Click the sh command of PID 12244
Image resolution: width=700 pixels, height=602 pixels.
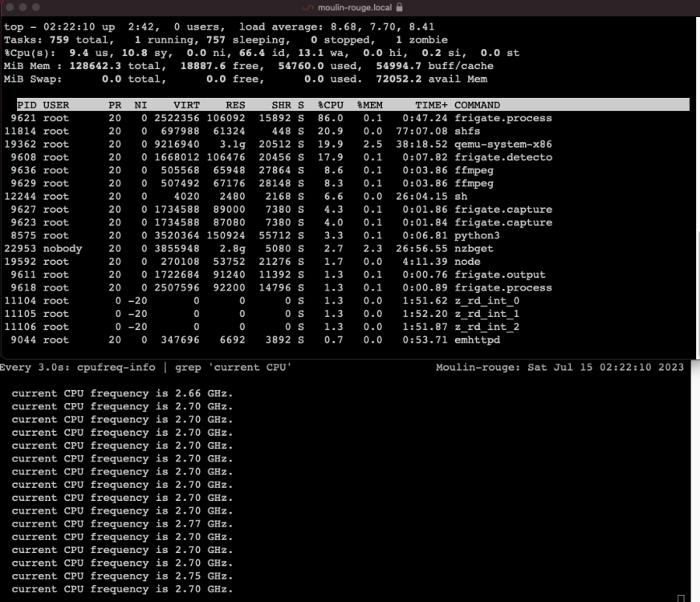click(461, 197)
